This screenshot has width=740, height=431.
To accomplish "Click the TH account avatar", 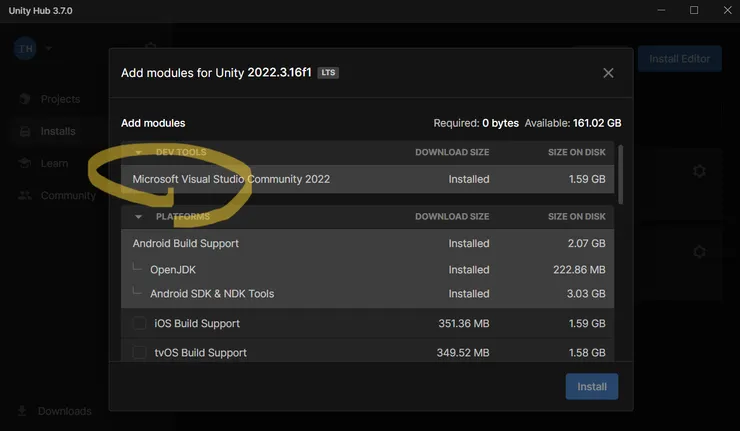I will click(25, 49).
